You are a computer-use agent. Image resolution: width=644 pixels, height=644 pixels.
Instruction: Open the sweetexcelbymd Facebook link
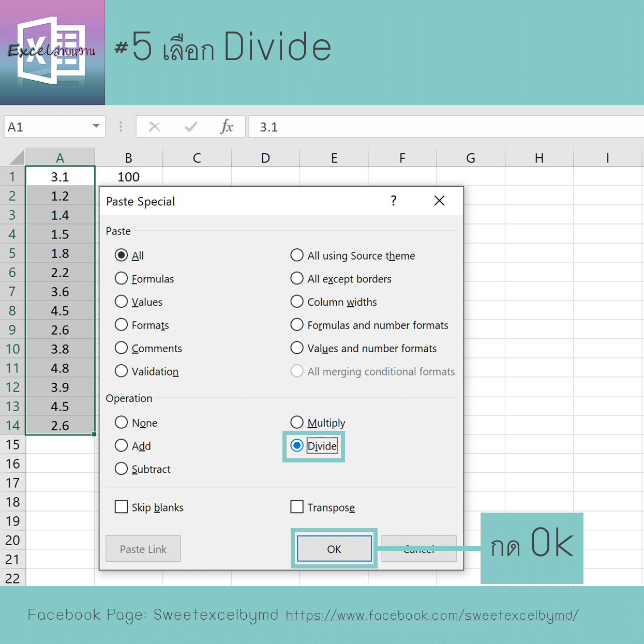432,615
